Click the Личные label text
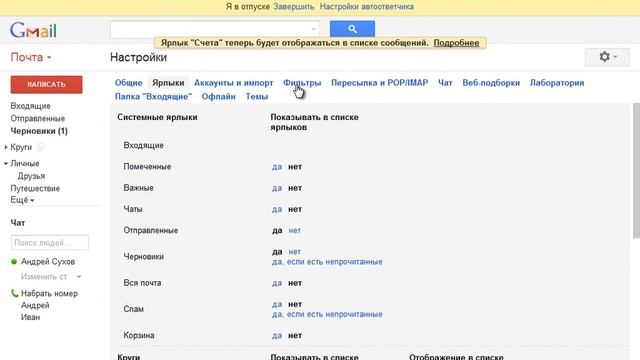 click(25, 163)
